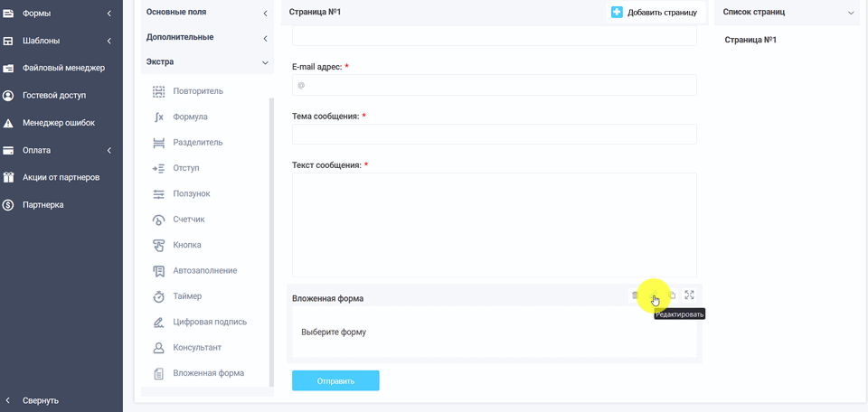Delete the Вложенная форма element via trash icon
Screen dimensions: 868x412
coord(635,295)
